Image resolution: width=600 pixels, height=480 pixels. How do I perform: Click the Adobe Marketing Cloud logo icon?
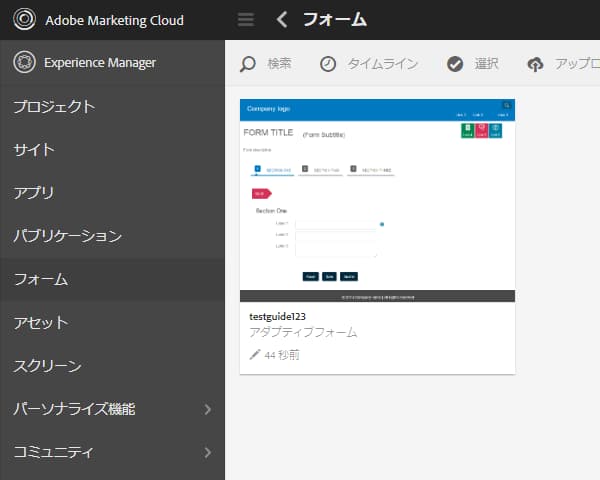pos(24,19)
